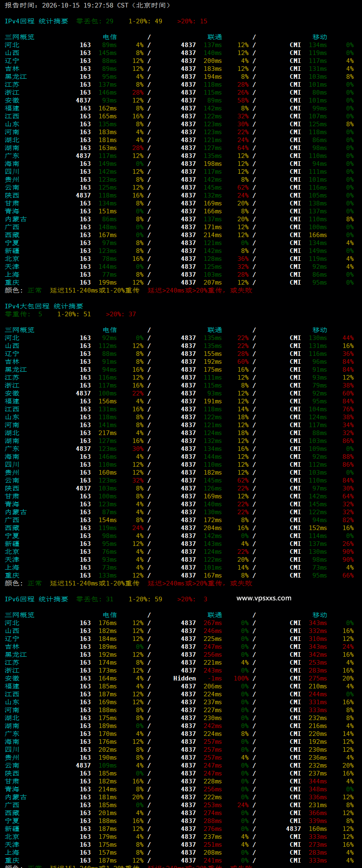Click 湖南 联通 64% loss value in IPv4 table

coord(243,148)
